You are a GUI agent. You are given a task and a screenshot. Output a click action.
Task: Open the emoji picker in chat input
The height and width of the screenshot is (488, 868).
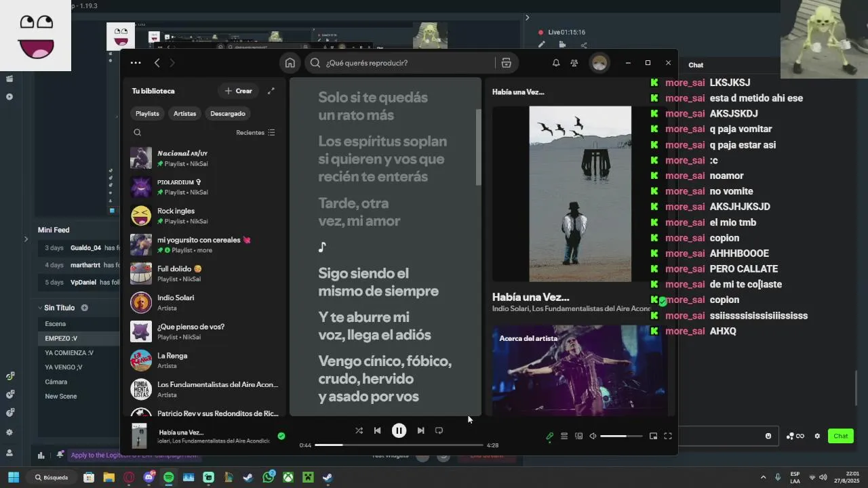(x=768, y=436)
